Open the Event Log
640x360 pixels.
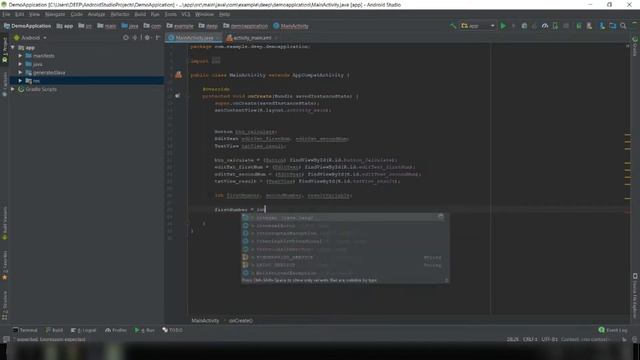click(x=613, y=330)
